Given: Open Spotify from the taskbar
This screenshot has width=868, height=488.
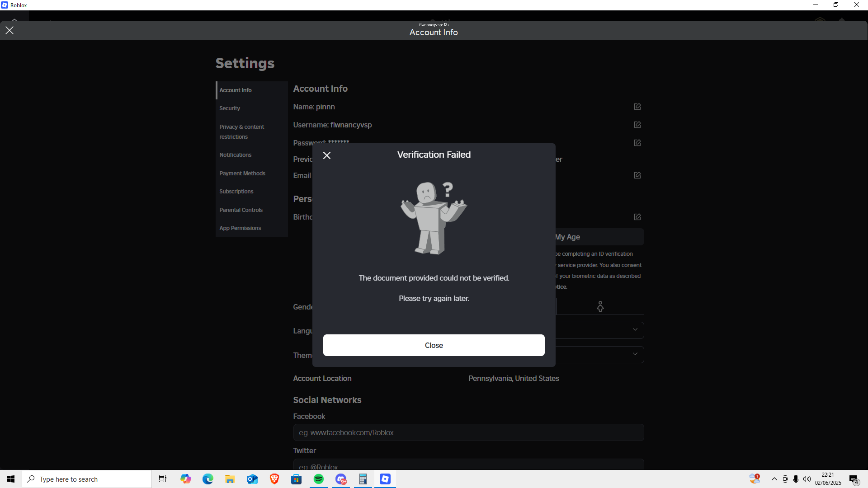Looking at the screenshot, I should click(x=319, y=479).
